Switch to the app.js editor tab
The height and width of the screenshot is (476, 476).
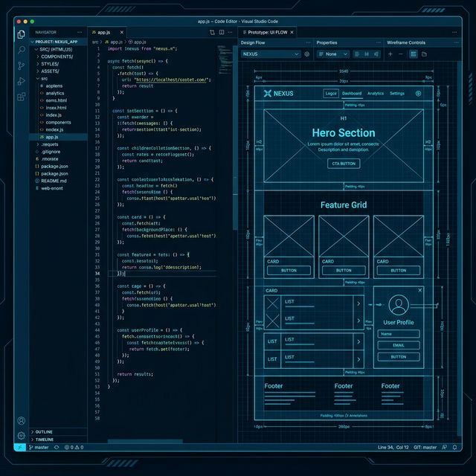(x=107, y=32)
